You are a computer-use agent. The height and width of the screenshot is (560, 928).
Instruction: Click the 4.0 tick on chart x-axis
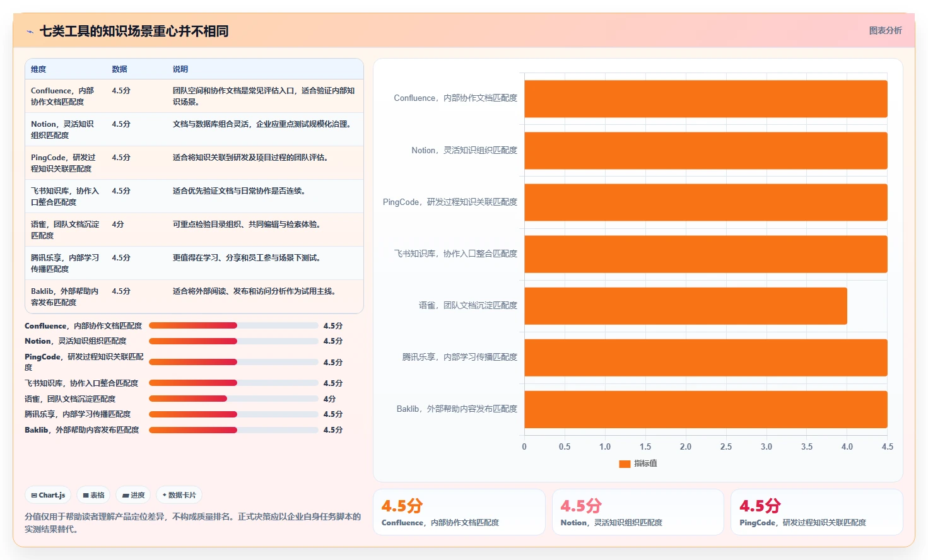(x=847, y=446)
